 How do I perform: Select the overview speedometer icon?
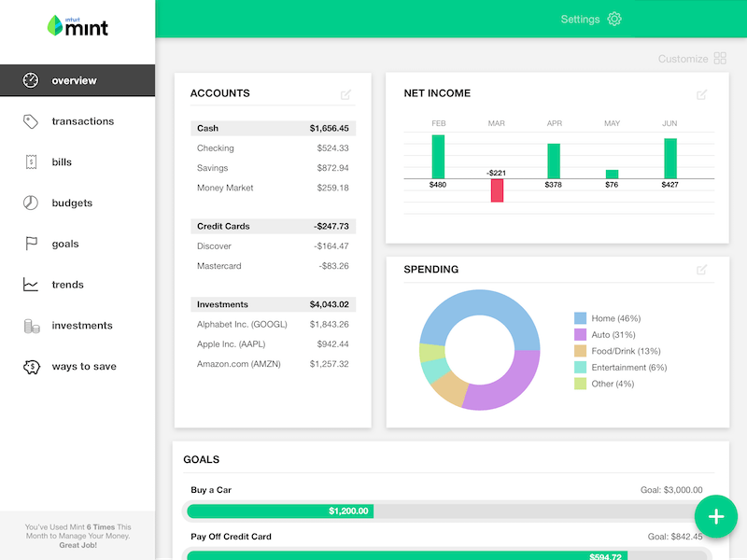pyautogui.click(x=28, y=80)
